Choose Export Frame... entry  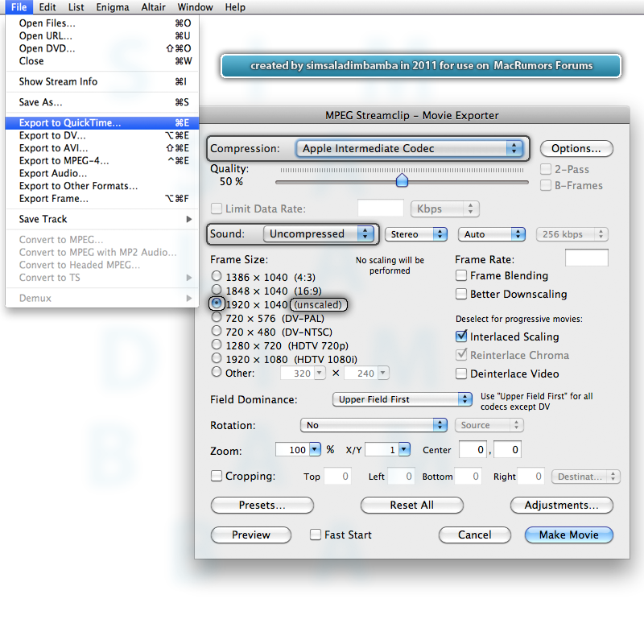(x=102, y=198)
